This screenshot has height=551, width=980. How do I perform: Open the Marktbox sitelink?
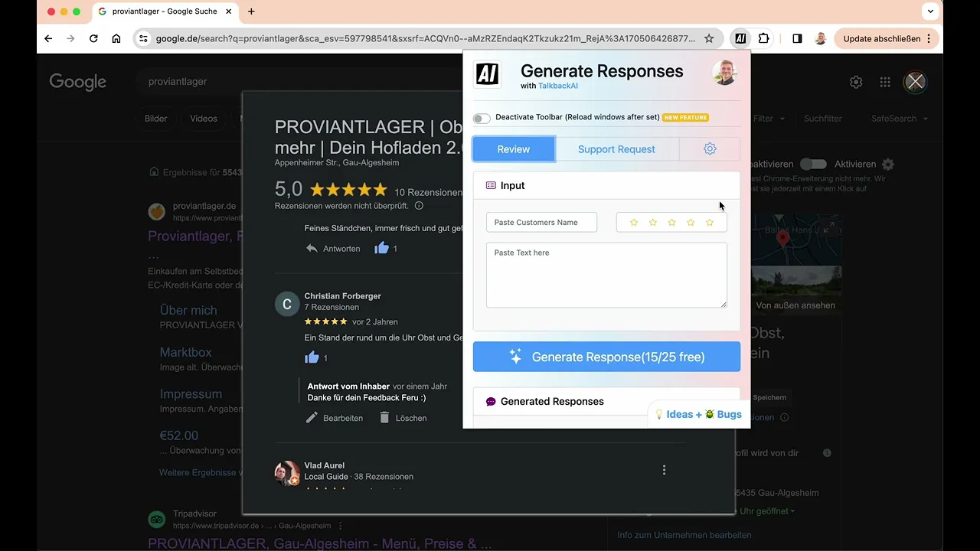click(185, 352)
